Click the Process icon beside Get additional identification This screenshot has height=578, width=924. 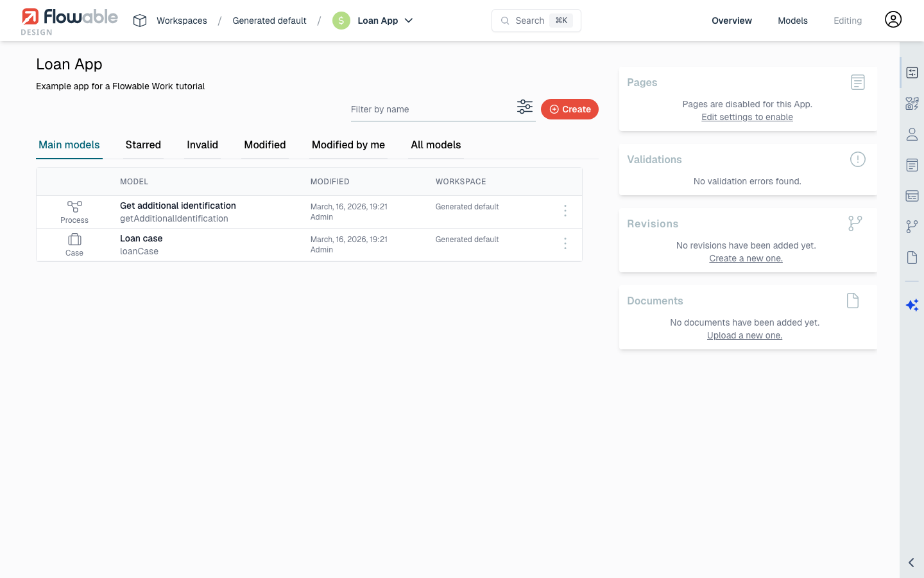tap(74, 207)
